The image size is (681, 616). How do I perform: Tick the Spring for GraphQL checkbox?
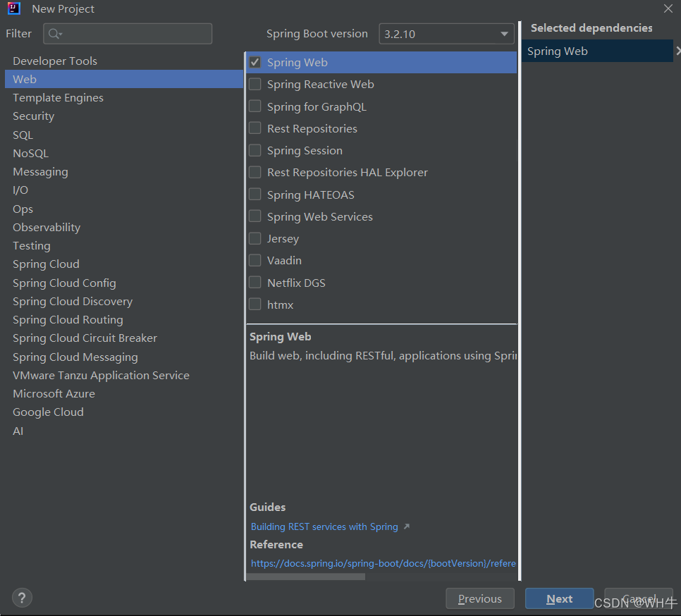255,106
